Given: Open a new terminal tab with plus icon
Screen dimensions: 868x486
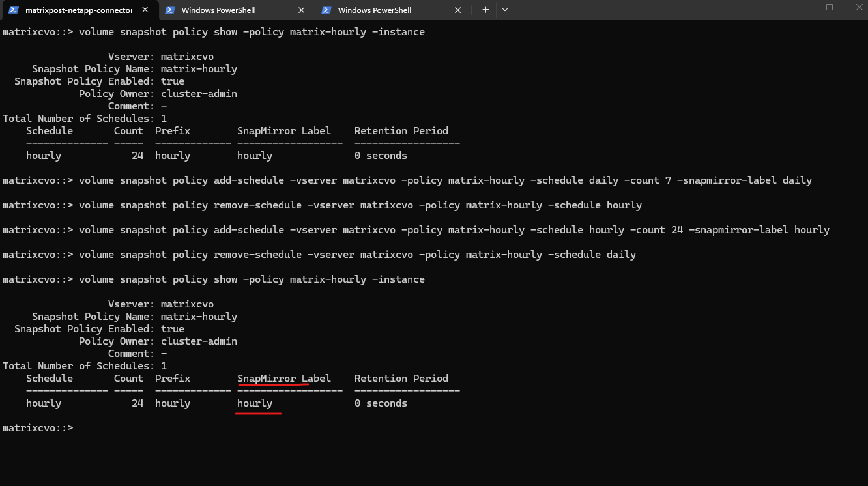Looking at the screenshot, I should (485, 10).
